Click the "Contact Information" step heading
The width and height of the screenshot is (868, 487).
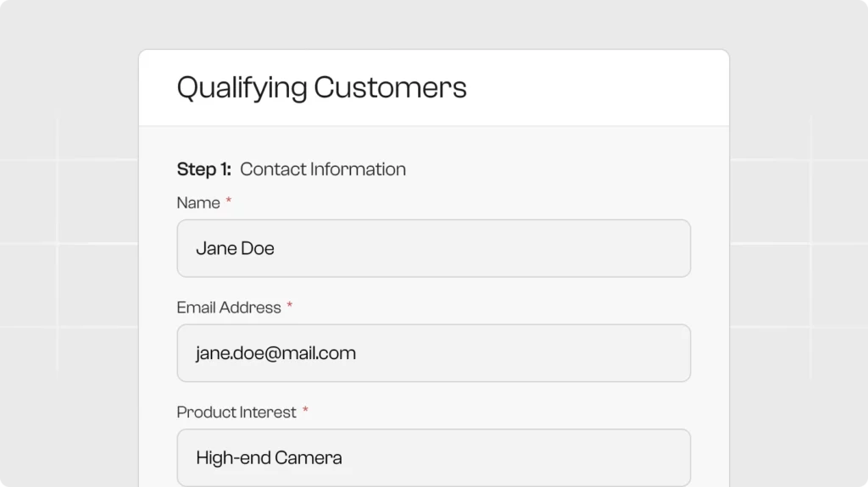(323, 169)
